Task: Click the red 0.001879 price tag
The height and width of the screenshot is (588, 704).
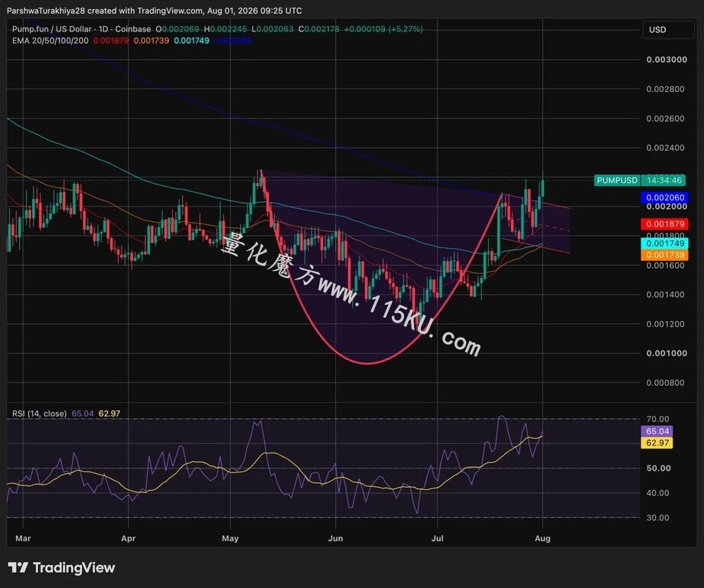Action: tap(665, 224)
